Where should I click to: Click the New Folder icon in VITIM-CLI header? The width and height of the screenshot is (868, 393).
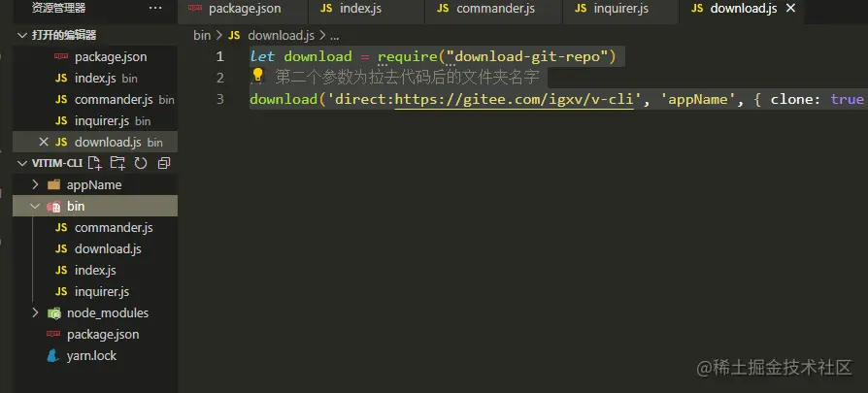(x=117, y=163)
